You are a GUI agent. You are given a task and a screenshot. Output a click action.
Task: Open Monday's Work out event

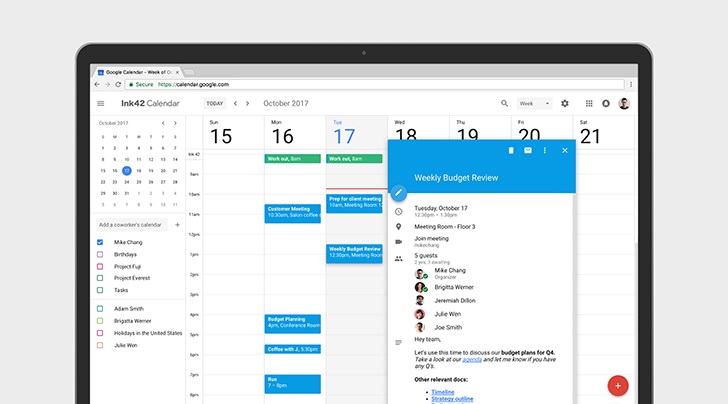292,159
